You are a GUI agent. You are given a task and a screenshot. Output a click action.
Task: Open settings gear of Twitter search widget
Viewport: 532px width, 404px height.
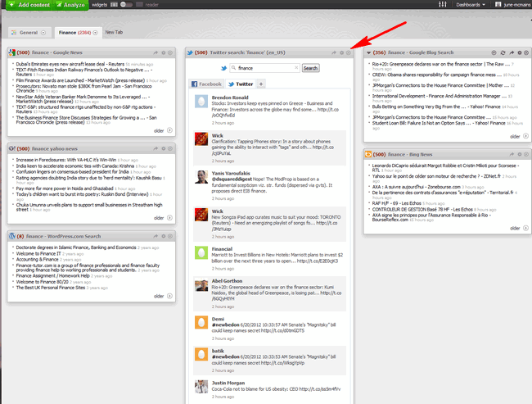tap(342, 52)
